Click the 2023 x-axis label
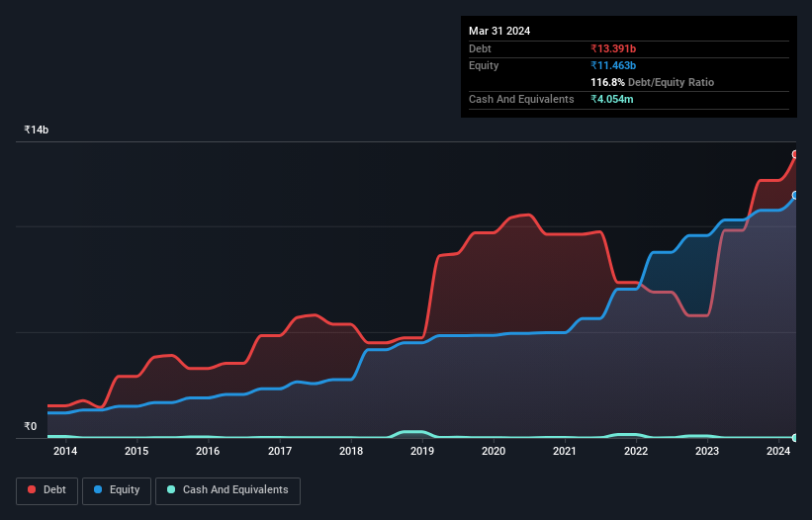The width and height of the screenshot is (812, 520). coord(707,451)
